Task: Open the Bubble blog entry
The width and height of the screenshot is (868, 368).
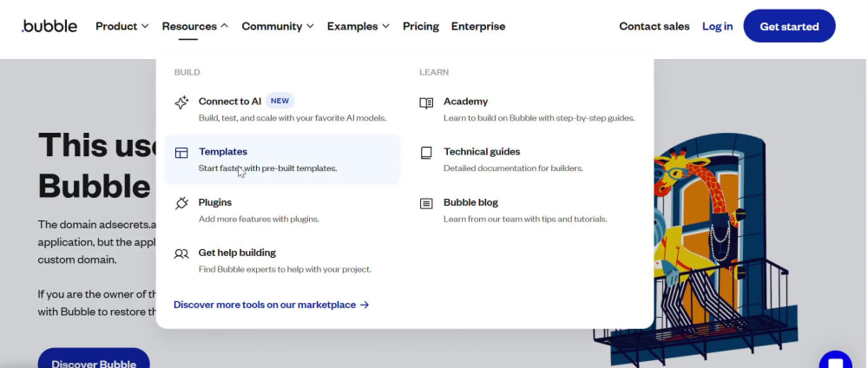Action: [x=527, y=210]
